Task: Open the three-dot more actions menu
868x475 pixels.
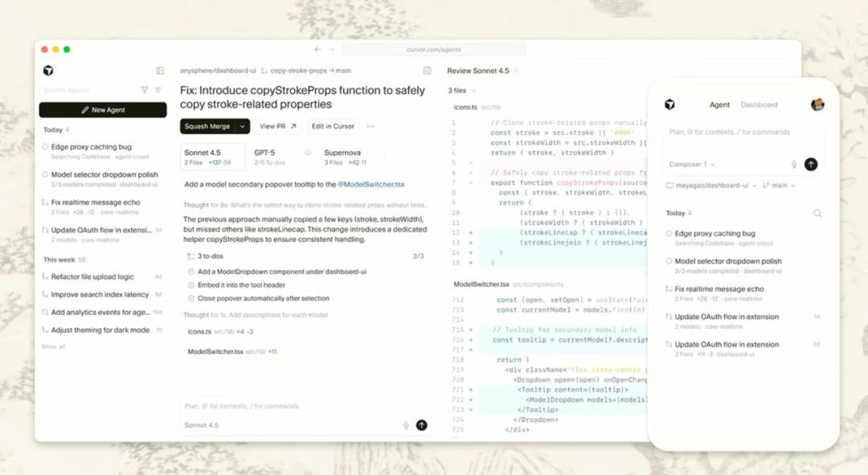Action: pos(371,126)
